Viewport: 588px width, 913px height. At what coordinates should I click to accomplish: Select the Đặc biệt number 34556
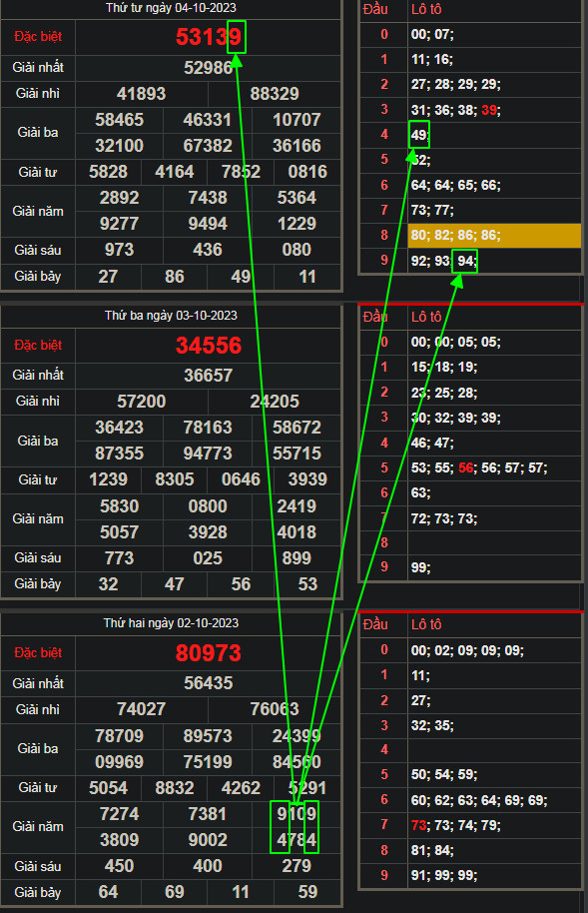pyautogui.click(x=209, y=346)
